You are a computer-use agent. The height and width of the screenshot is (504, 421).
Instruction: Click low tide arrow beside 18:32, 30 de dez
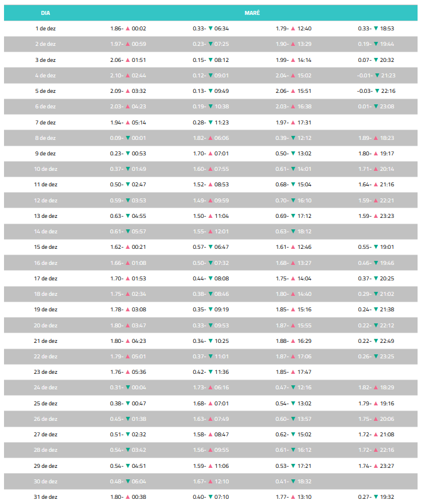point(293,482)
